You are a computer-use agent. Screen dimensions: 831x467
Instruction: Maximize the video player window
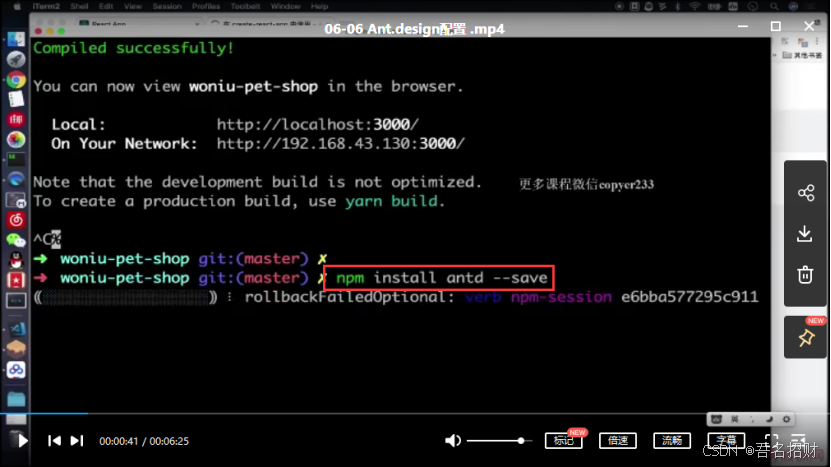pos(775,26)
